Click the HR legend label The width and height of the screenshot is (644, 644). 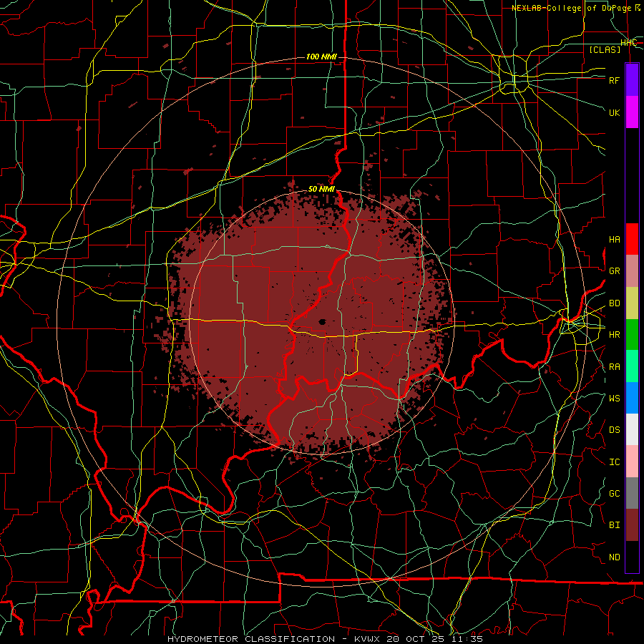[x=615, y=335]
